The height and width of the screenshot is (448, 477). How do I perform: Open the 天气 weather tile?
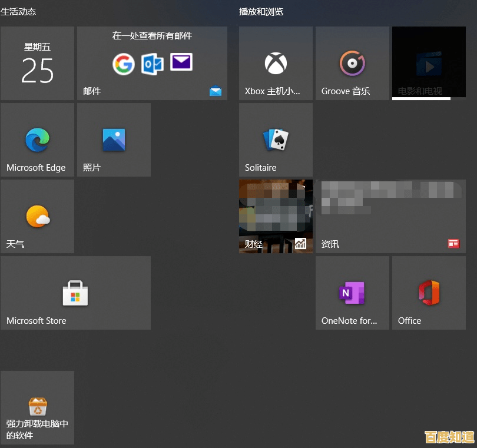point(37,217)
